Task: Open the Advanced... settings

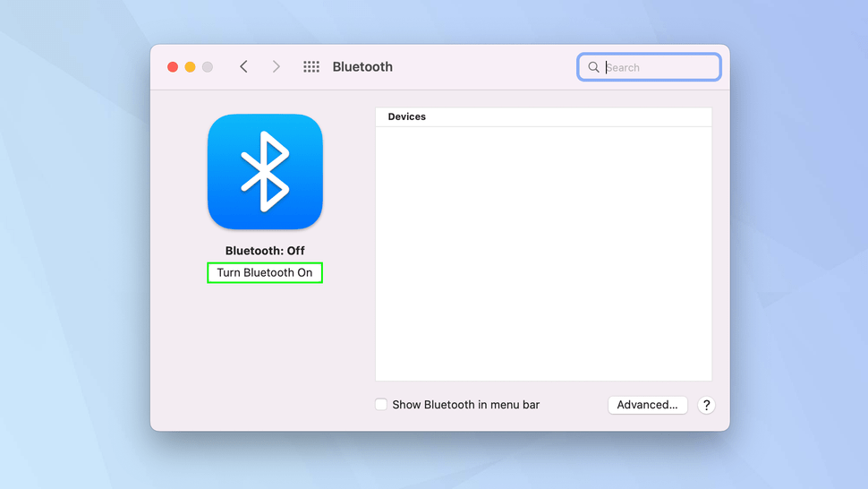Action: 647,405
